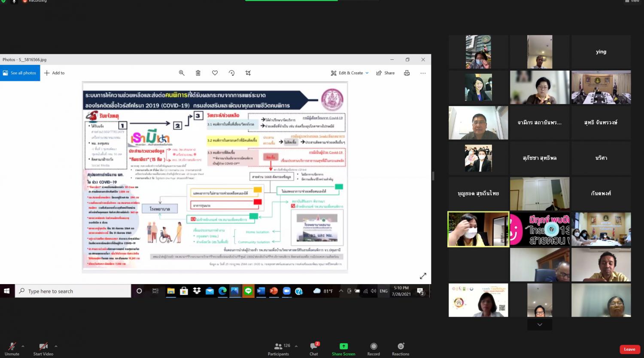
Task: Click the Task View icon on taskbar
Action: click(155, 291)
